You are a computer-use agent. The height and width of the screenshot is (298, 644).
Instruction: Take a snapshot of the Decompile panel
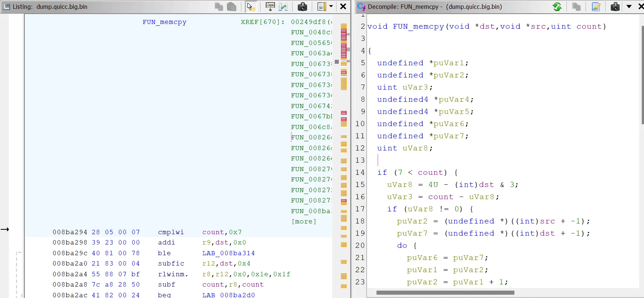click(x=615, y=7)
